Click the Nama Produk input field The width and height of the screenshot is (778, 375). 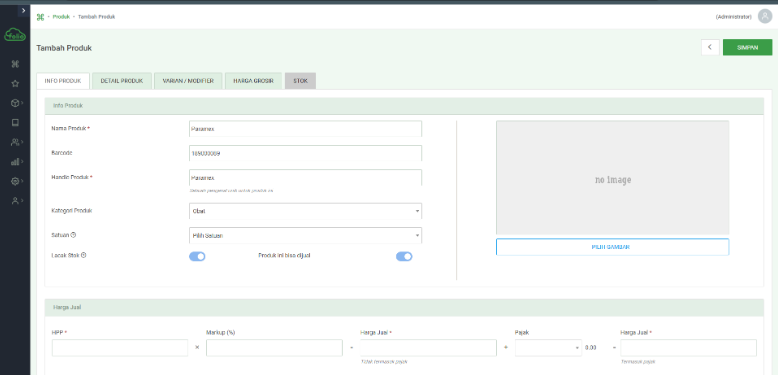305,128
